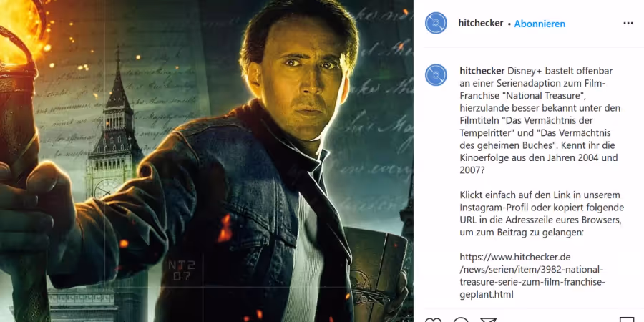Follow the account via Abonnieren

[540, 24]
